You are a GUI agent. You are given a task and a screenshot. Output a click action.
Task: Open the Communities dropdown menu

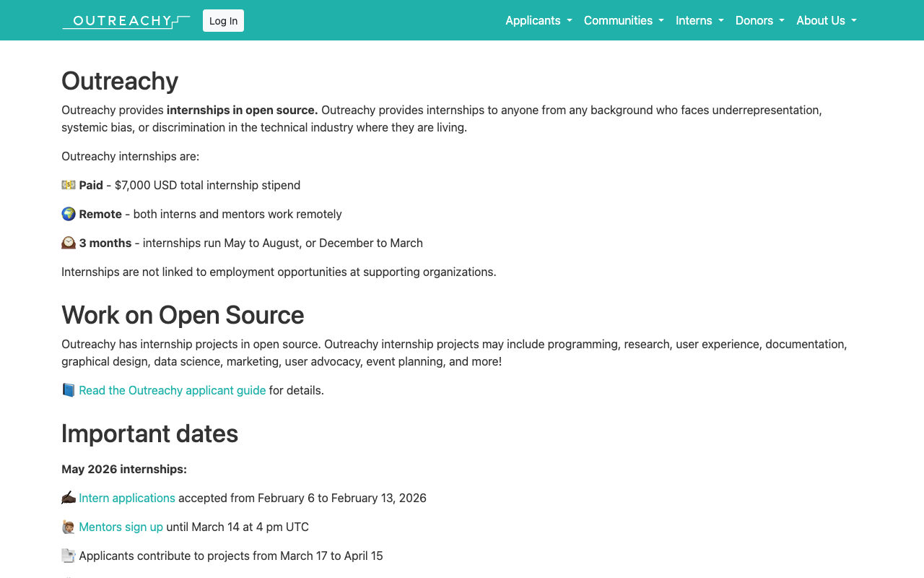tap(624, 20)
